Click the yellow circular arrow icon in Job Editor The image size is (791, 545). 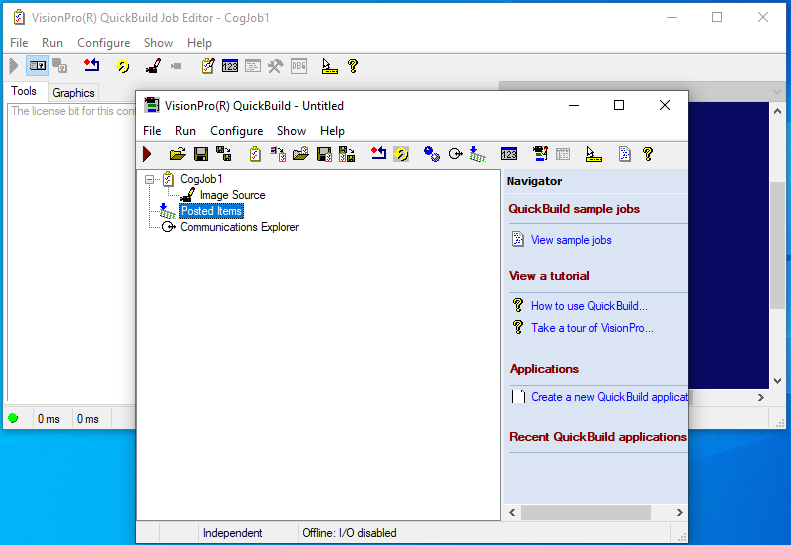coord(122,66)
